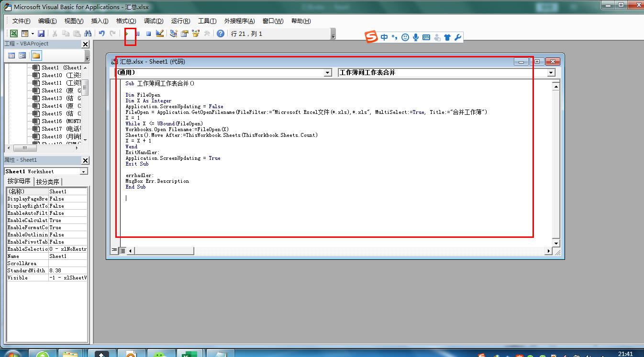This screenshot has width=644, height=357.
Task: Open the 插入(I) menu
Action: 100,21
